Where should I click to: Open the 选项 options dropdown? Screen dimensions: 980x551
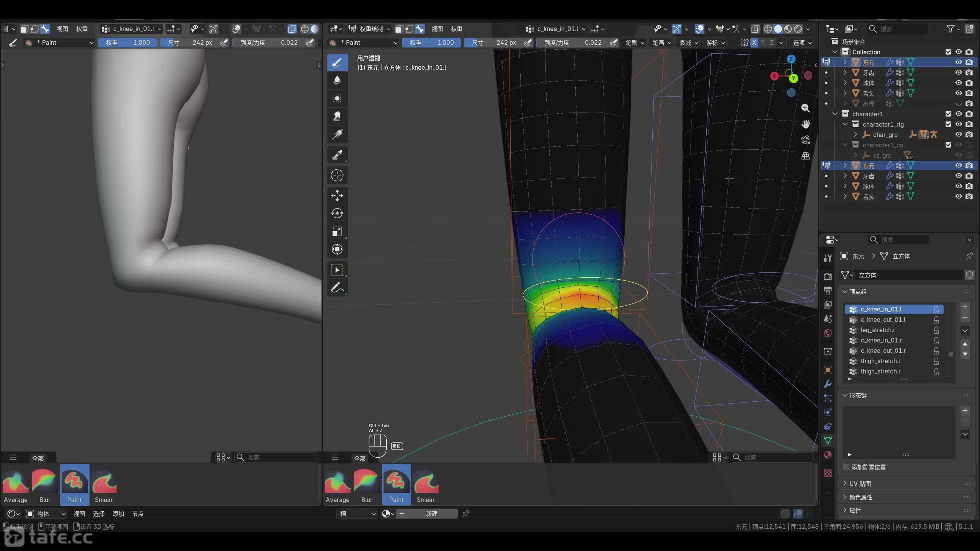[802, 42]
